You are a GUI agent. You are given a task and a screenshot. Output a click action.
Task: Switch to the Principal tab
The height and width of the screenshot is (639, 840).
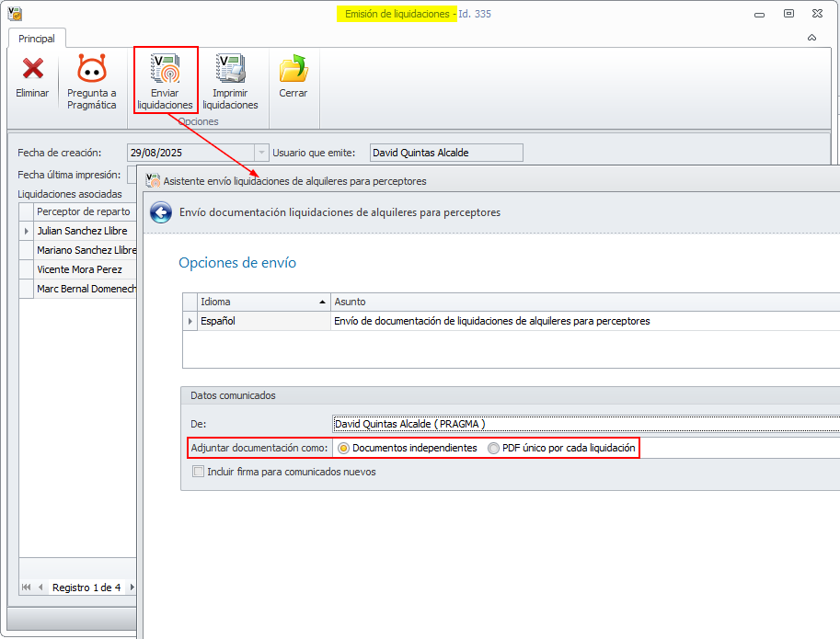coord(37,39)
